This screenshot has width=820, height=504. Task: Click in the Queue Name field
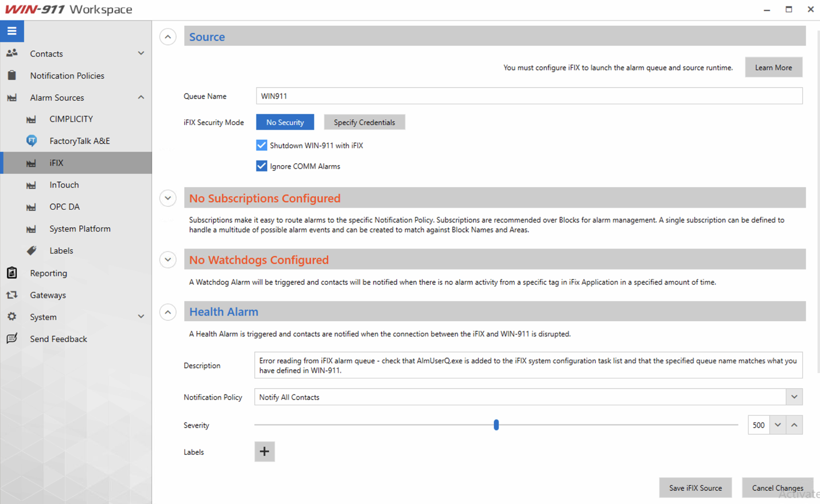(x=529, y=96)
